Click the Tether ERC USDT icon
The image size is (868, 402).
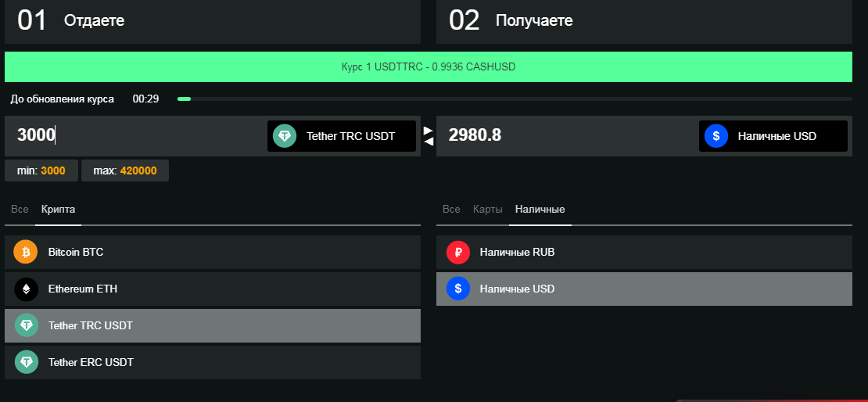click(27, 362)
